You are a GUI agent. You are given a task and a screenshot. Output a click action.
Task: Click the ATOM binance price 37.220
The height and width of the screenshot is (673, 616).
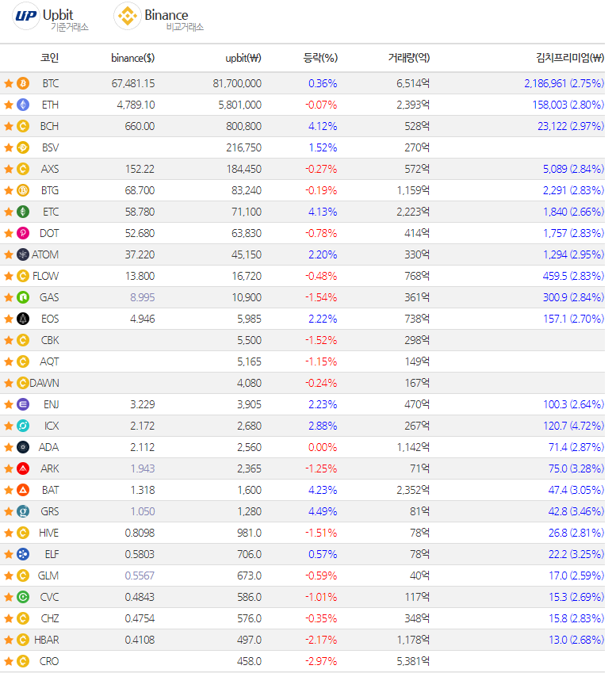[x=140, y=254]
